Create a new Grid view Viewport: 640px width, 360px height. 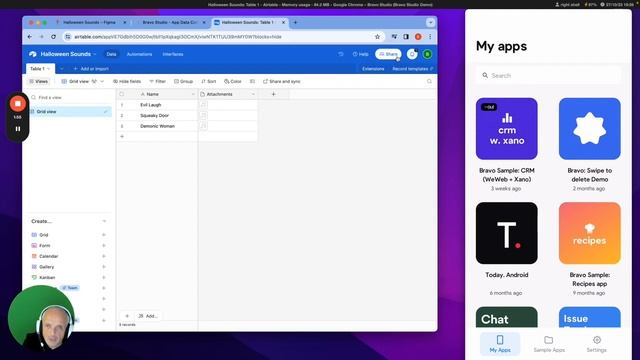click(69, 235)
